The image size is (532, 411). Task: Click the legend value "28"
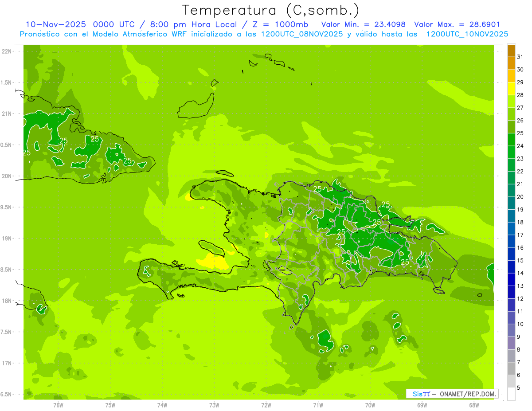(520, 95)
